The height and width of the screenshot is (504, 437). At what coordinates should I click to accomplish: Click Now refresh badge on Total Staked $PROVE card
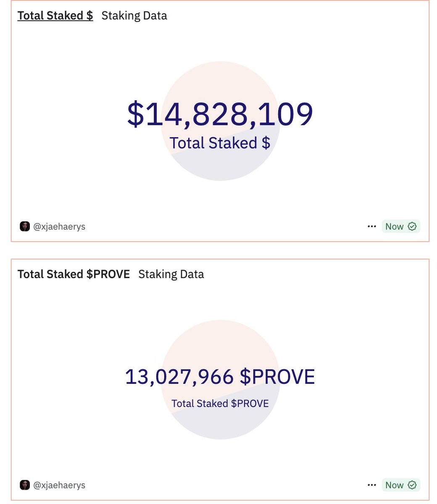[394, 485]
